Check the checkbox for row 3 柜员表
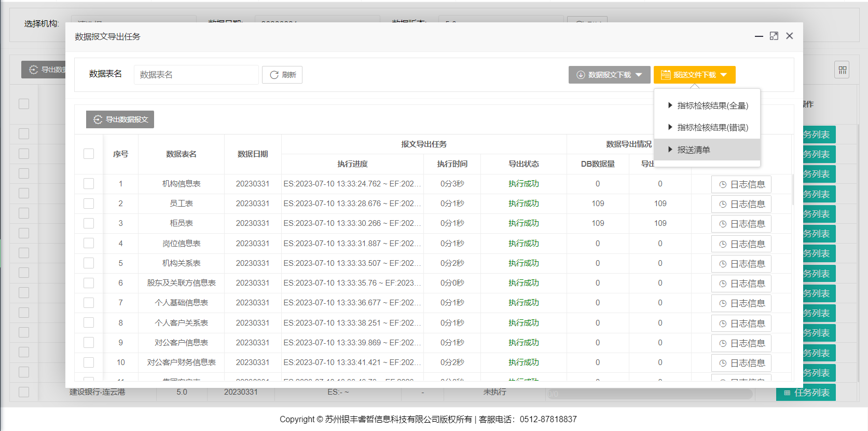 tap(89, 223)
